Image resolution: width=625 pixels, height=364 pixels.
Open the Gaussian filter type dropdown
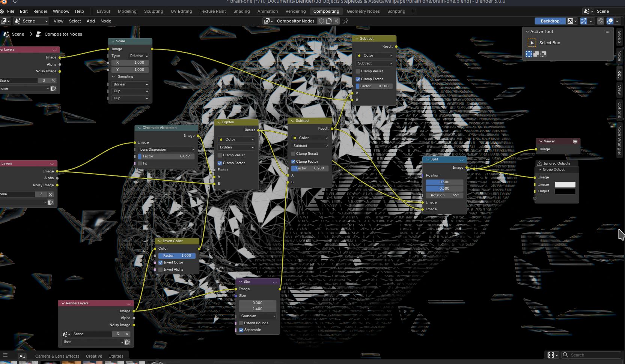[258, 316]
